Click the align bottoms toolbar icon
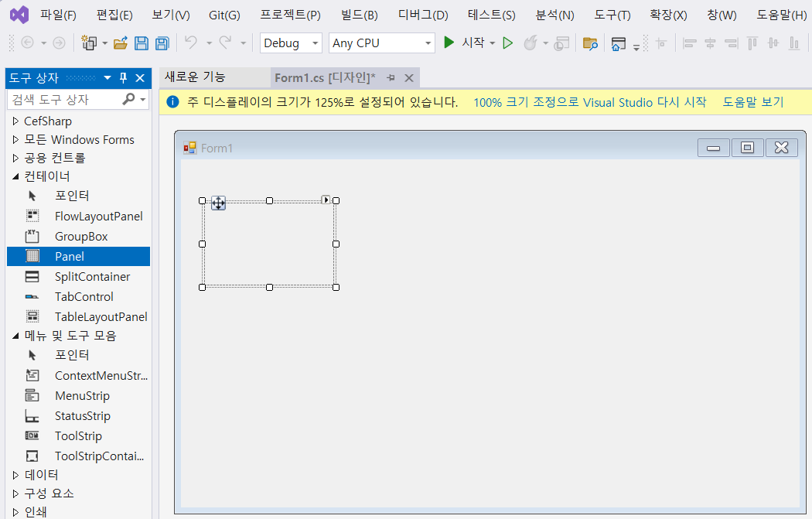The height and width of the screenshot is (519, 812). pos(794,43)
